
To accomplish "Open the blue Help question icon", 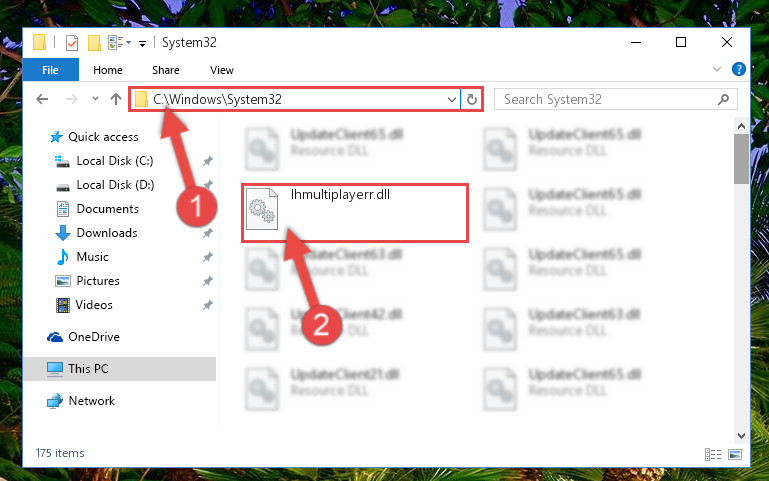I will pos(739,69).
